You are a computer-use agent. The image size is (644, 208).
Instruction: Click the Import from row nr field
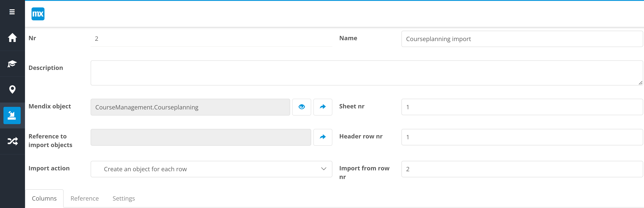pyautogui.click(x=522, y=169)
